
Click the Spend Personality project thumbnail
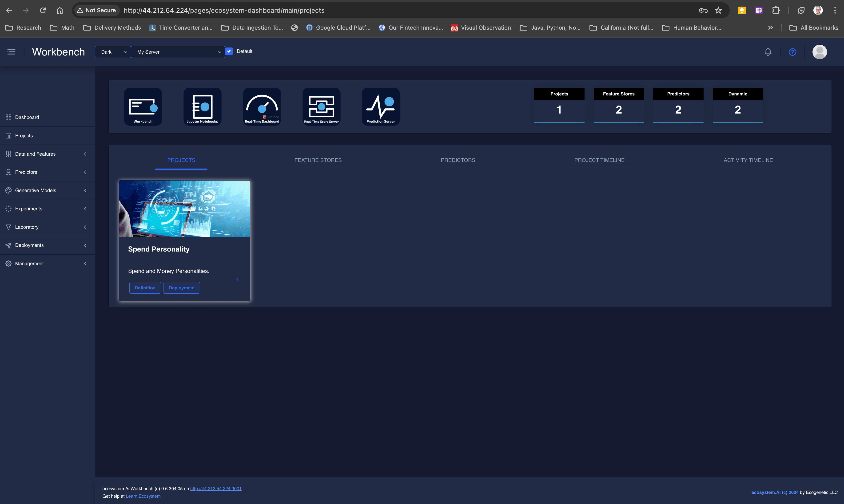click(184, 209)
